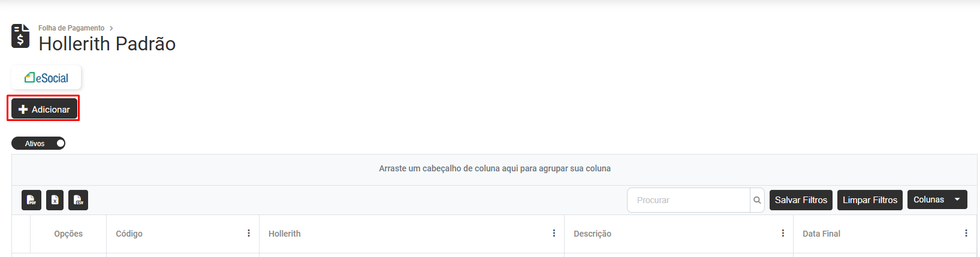Sort by the Data Final column header
Viewport: 980px width, 257px height.
(821, 234)
